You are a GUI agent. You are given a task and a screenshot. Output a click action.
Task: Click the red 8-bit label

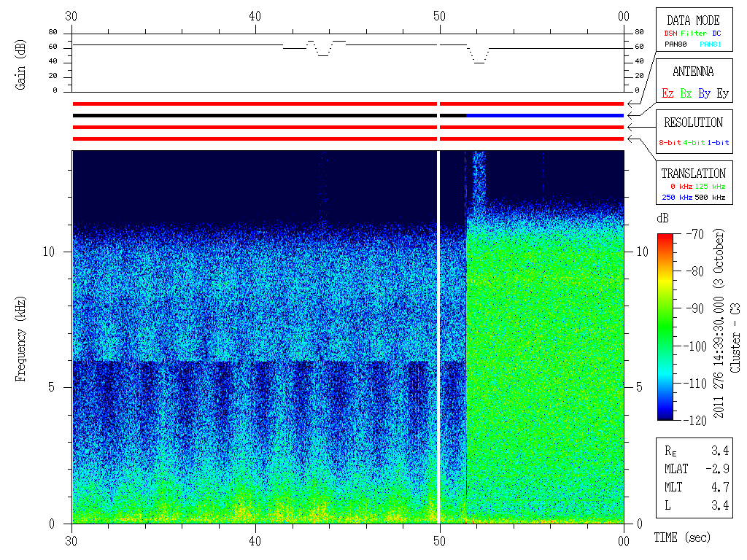[670, 142]
